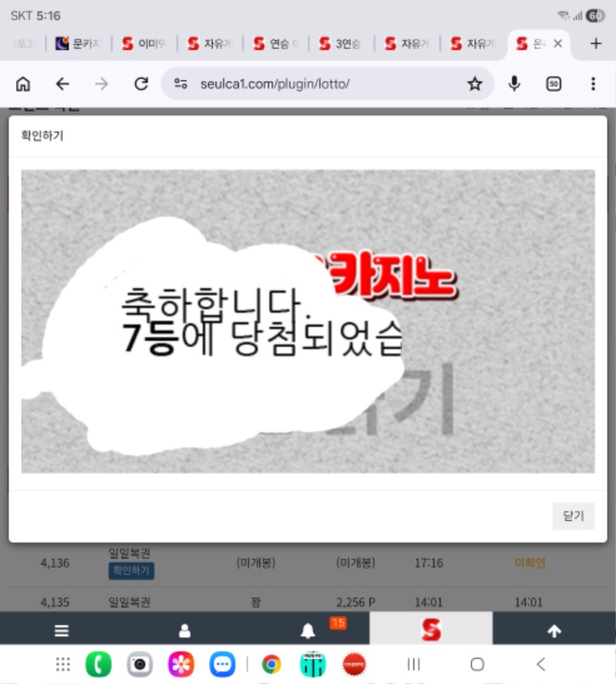Open the Chrome three-dot menu
The image size is (616, 684).
[593, 84]
